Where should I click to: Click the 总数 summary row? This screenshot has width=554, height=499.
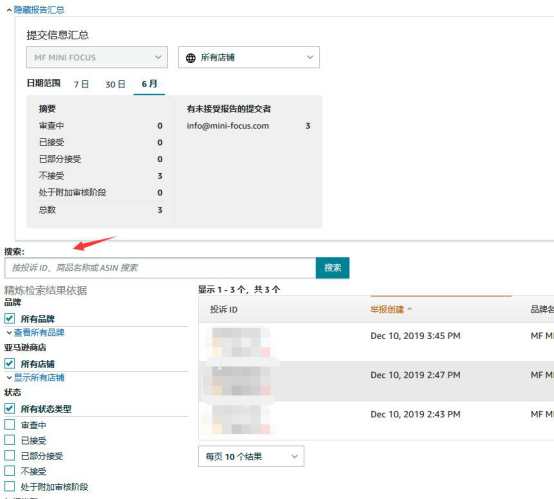[x=101, y=210]
